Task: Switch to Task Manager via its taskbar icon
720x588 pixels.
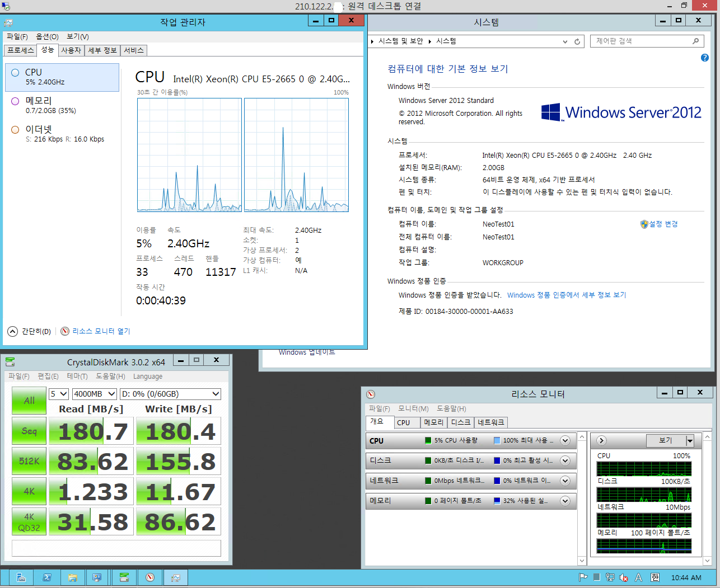Action: click(176, 577)
